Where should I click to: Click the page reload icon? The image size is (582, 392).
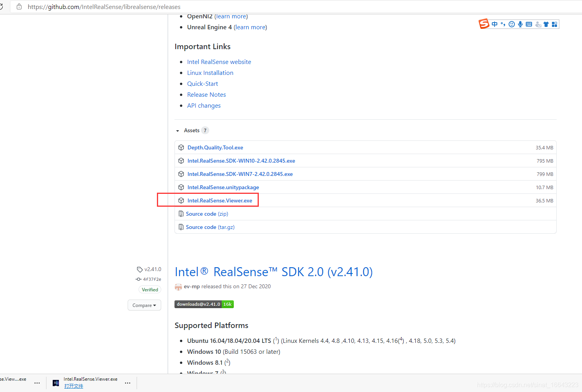click(1, 7)
